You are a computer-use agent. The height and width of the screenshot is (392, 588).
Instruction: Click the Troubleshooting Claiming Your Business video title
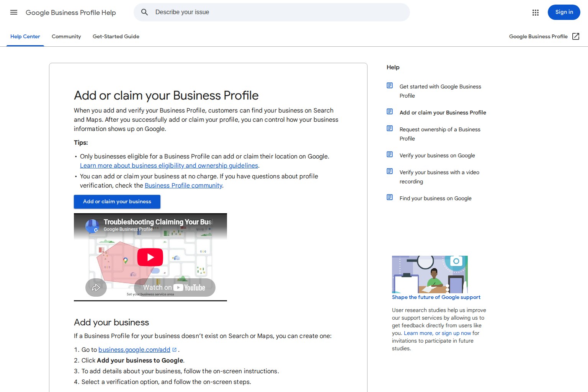point(158,222)
